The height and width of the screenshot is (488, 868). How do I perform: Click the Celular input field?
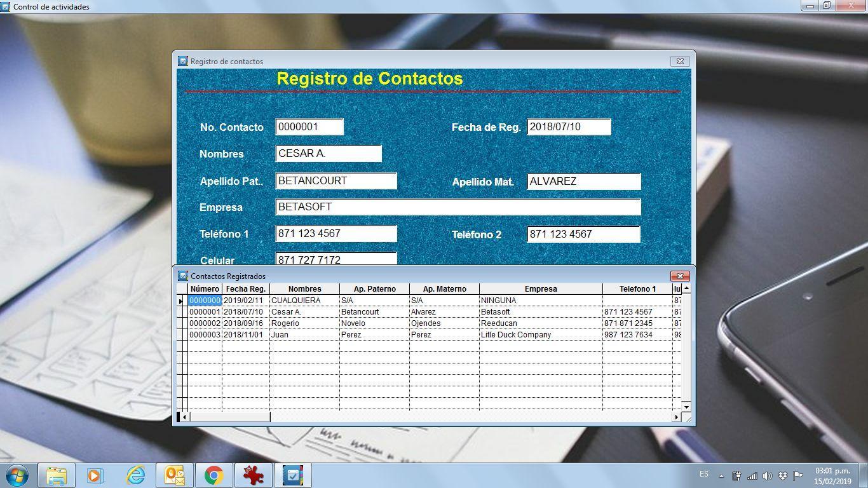tap(336, 259)
